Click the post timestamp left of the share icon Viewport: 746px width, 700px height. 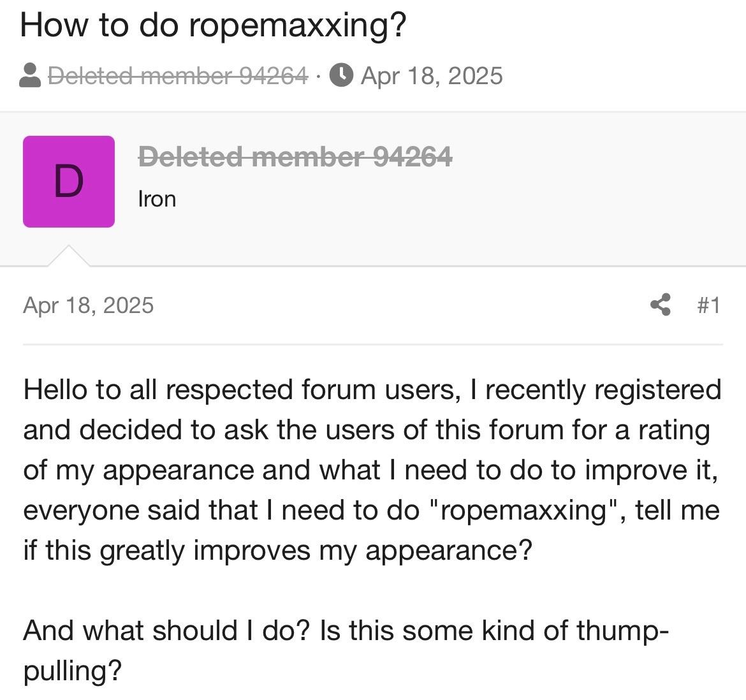88,305
